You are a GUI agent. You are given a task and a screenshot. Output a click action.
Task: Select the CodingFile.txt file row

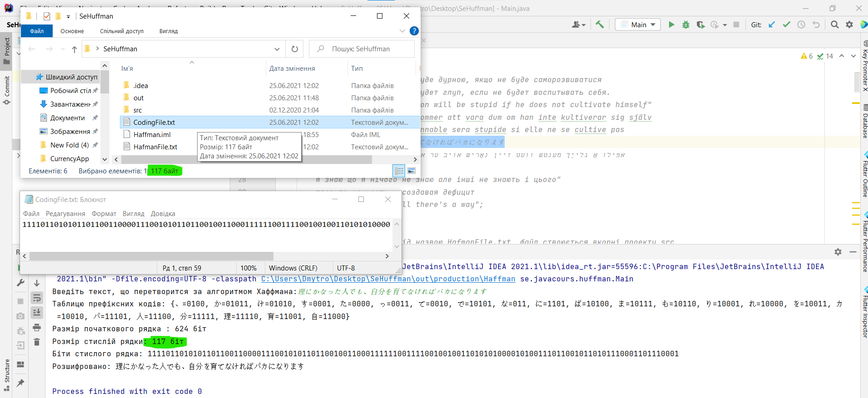(x=270, y=122)
